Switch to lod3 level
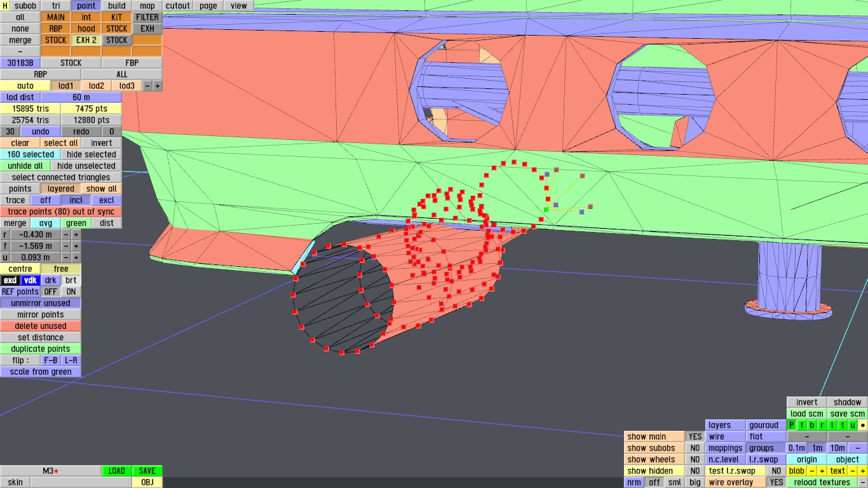The width and height of the screenshot is (868, 488). (127, 86)
